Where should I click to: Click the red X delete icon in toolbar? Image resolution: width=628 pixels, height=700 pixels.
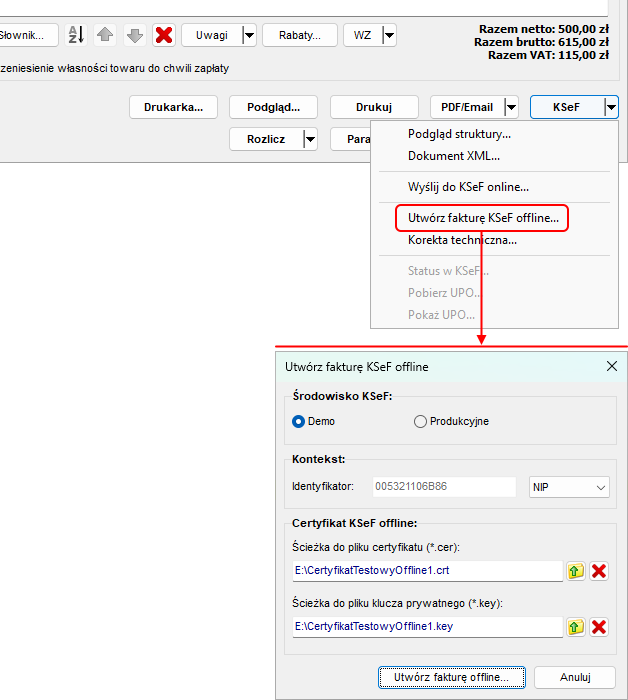[164, 36]
